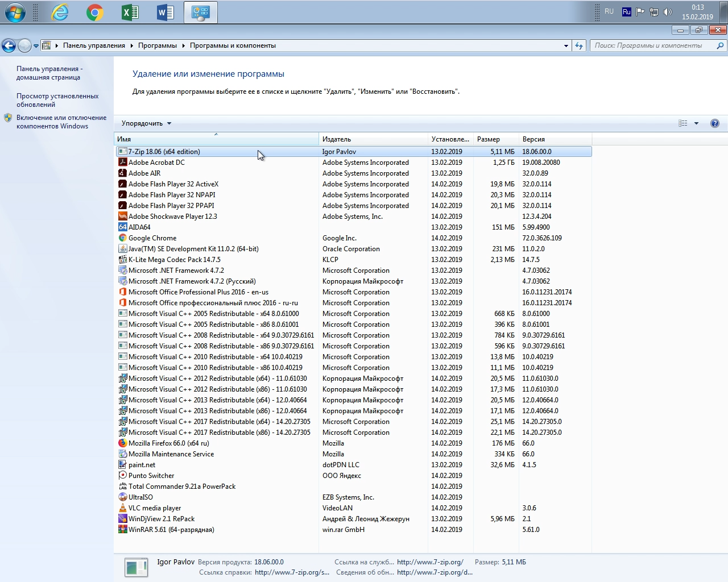728x582 pixels.
Task: Click the 7-zip.org/d... update info link
Action: [435, 572]
